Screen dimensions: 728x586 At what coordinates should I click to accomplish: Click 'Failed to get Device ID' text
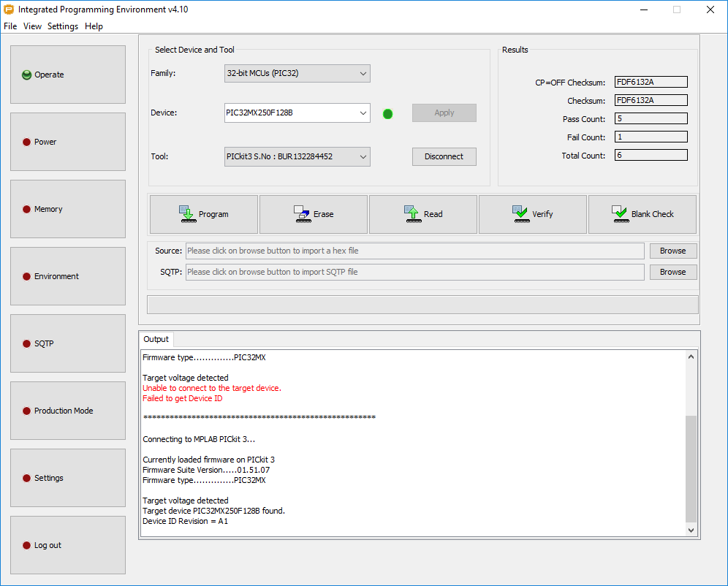click(183, 398)
